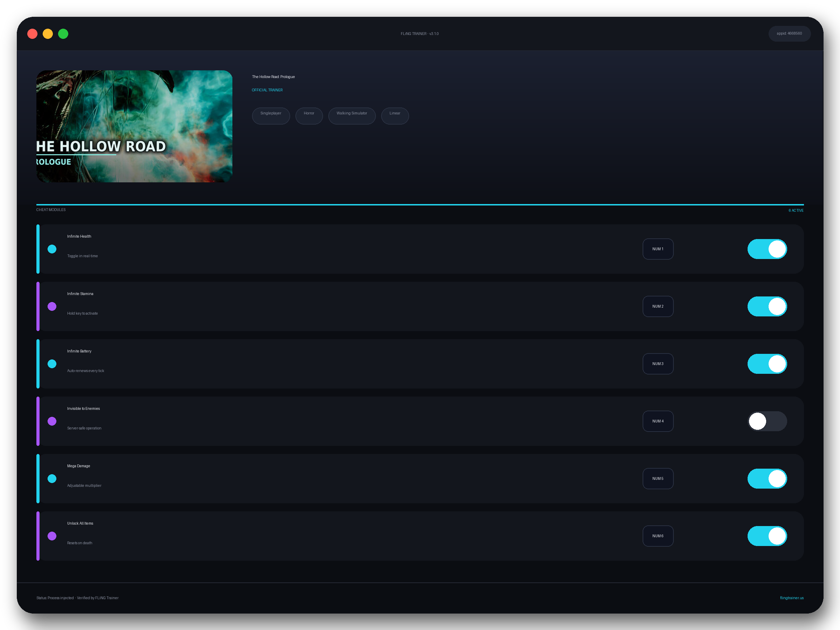Open the flingtrainer.us link
Image resolution: width=840 pixels, height=630 pixels.
point(791,598)
